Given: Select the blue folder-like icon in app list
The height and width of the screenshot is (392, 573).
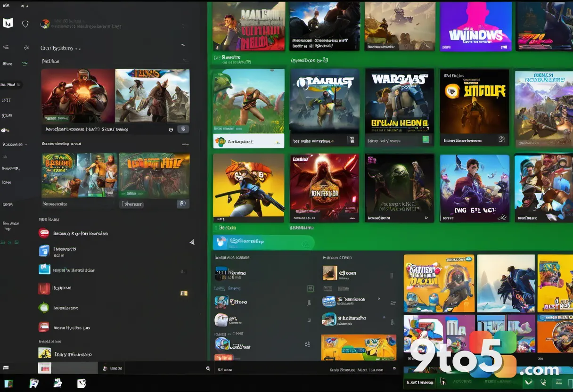Looking at the screenshot, I should click(44, 251).
